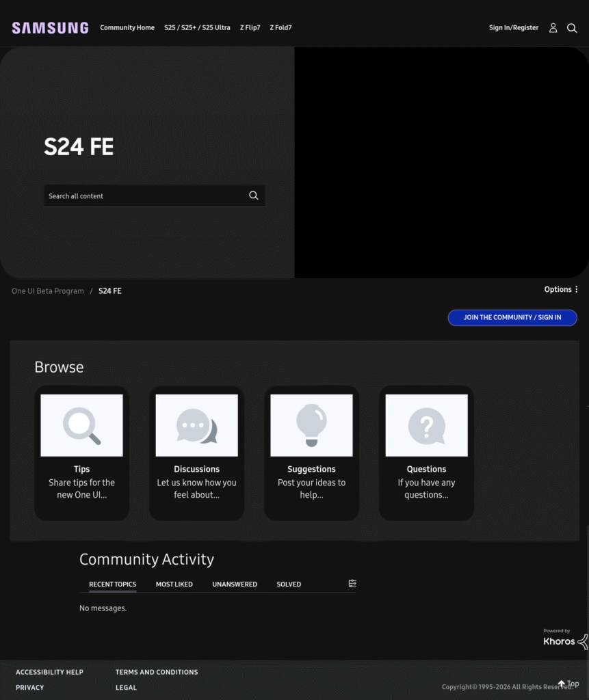
Task: Open S25 / S25+ / S25 Ultra menu item
Action: [197, 28]
